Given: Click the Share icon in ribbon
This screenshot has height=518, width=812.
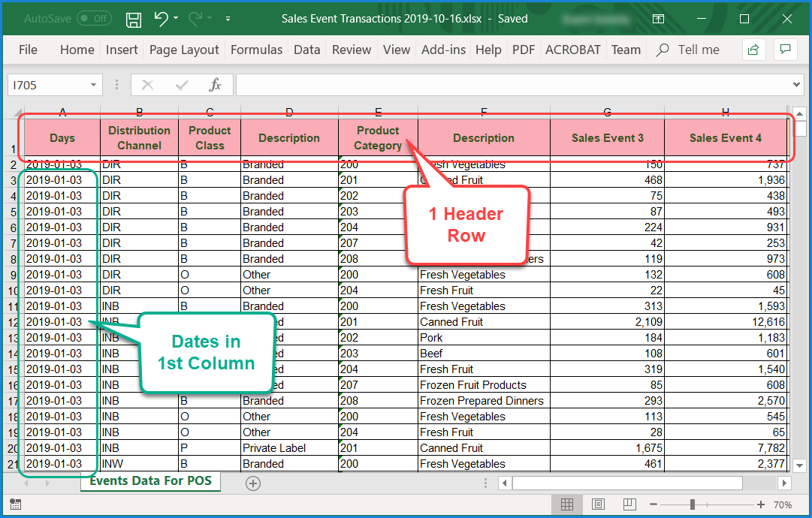Looking at the screenshot, I should (x=753, y=50).
